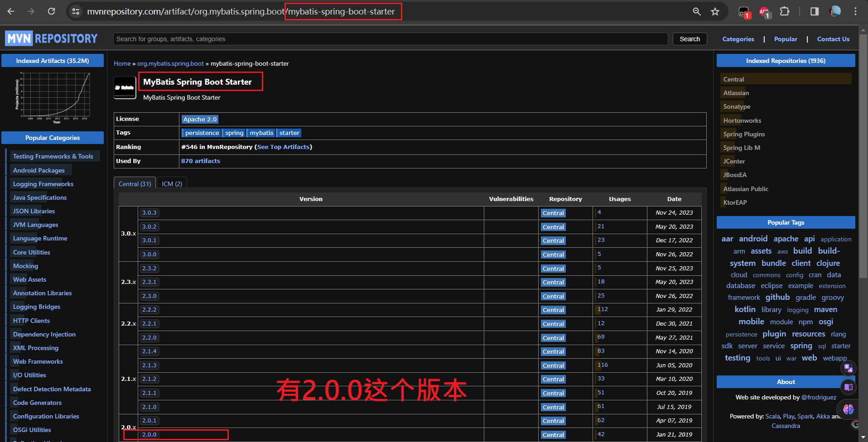Click the browser forward arrow
This screenshot has width=868, height=442.
point(31,11)
